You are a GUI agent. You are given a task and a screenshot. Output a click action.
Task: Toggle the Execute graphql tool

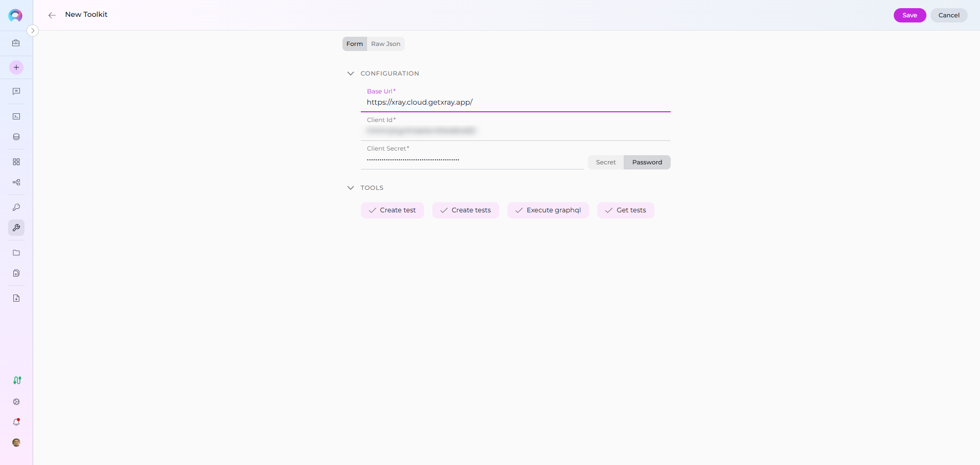click(548, 210)
